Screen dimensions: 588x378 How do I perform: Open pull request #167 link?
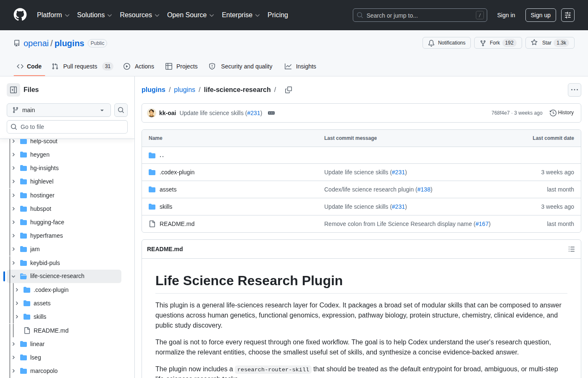tap(482, 224)
